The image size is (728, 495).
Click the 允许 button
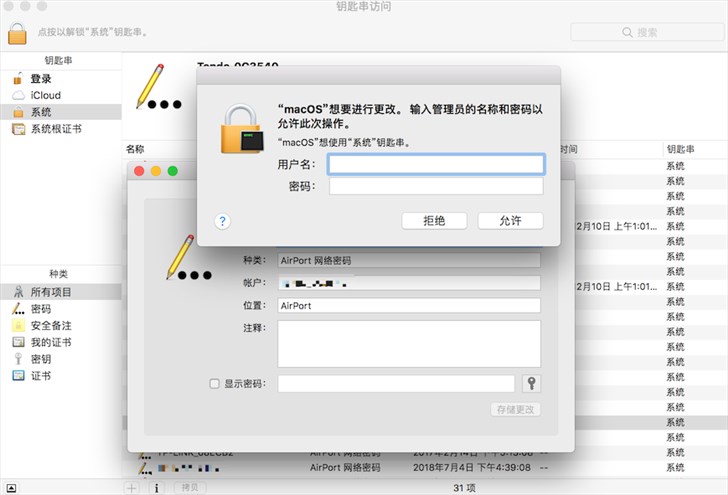click(510, 221)
